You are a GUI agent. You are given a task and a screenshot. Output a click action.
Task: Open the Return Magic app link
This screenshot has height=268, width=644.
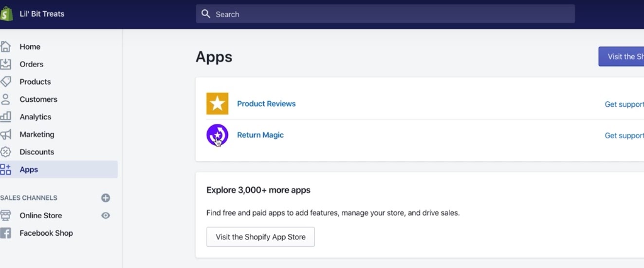coord(260,135)
